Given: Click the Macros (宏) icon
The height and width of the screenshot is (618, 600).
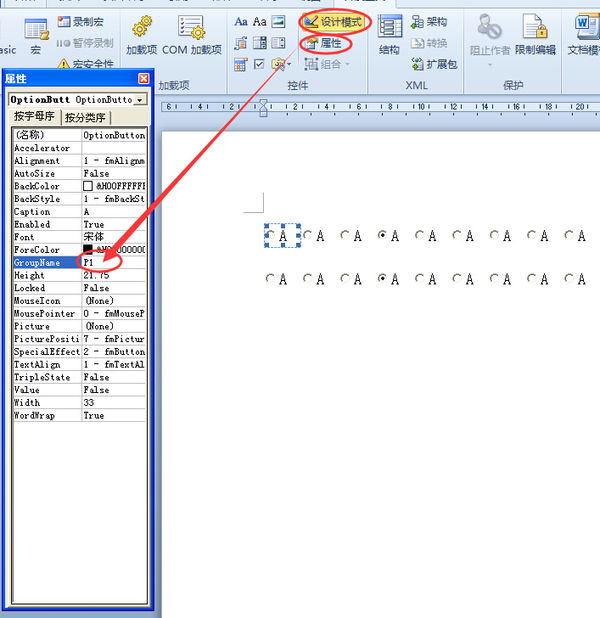Looking at the screenshot, I should coord(36,30).
